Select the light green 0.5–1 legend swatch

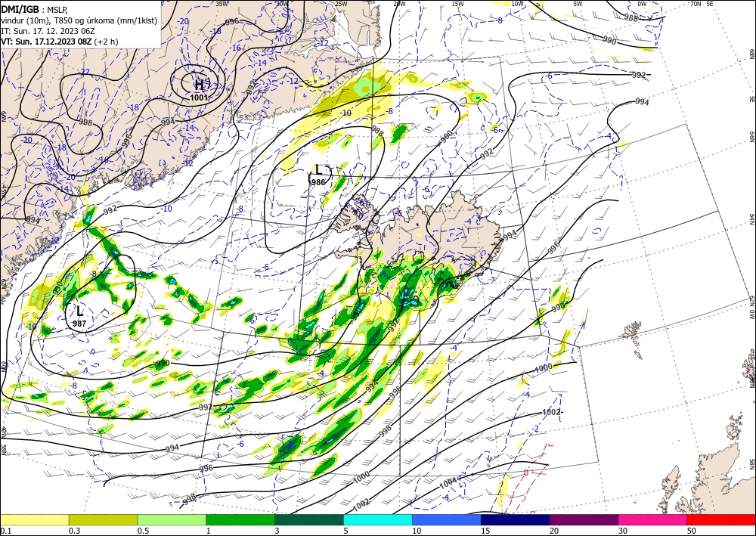click(172, 519)
